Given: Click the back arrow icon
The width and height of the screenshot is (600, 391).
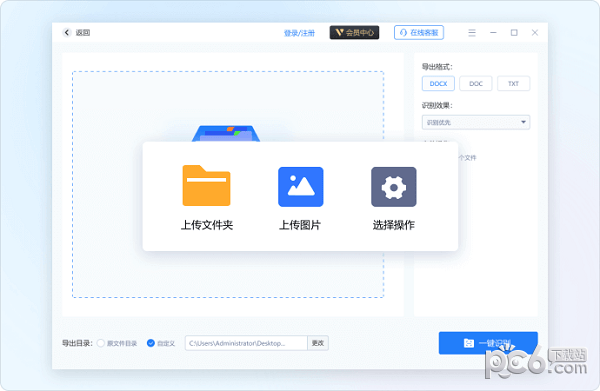Looking at the screenshot, I should pyautogui.click(x=67, y=33).
